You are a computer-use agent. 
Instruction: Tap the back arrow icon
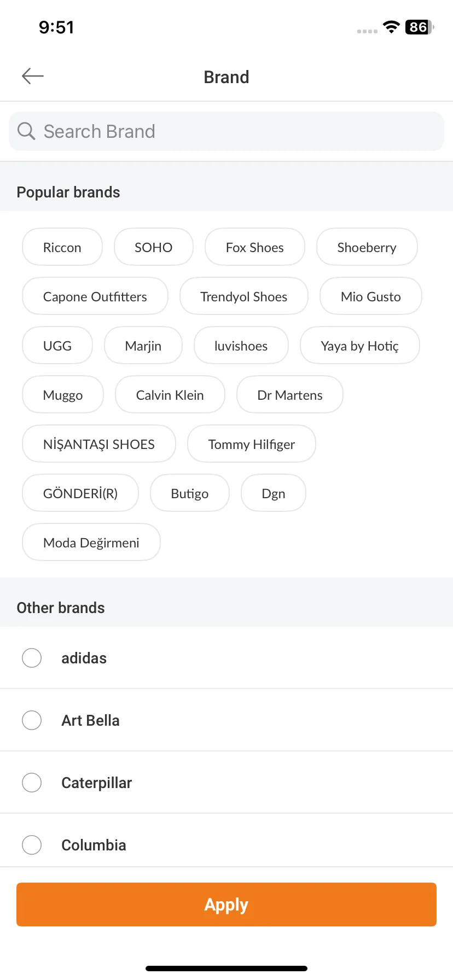click(x=33, y=76)
